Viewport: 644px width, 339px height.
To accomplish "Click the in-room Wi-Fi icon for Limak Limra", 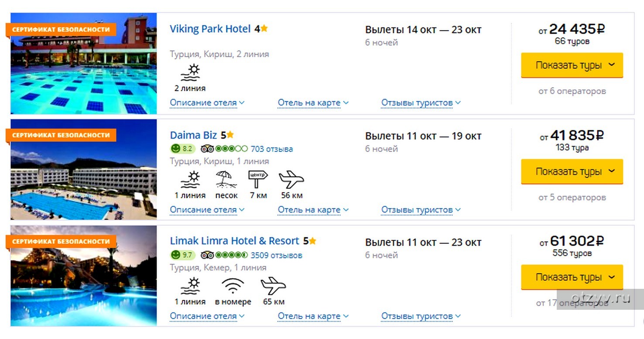I will [x=233, y=286].
